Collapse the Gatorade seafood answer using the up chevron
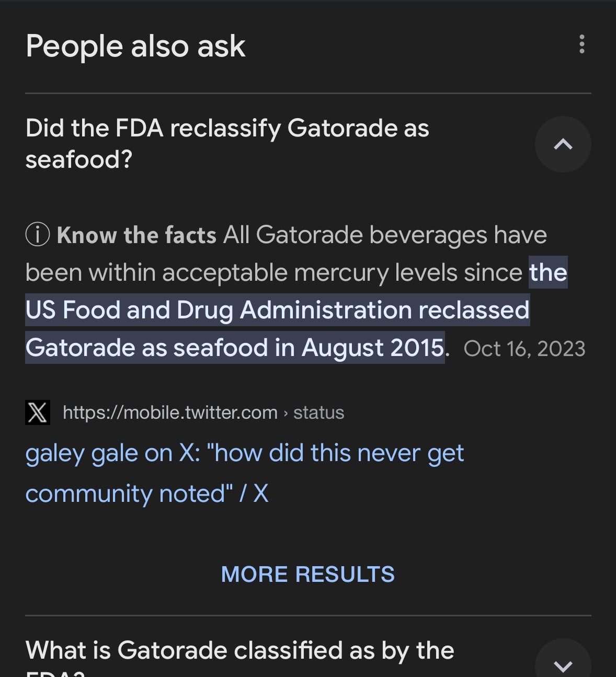This screenshot has height=677, width=616. (x=563, y=144)
